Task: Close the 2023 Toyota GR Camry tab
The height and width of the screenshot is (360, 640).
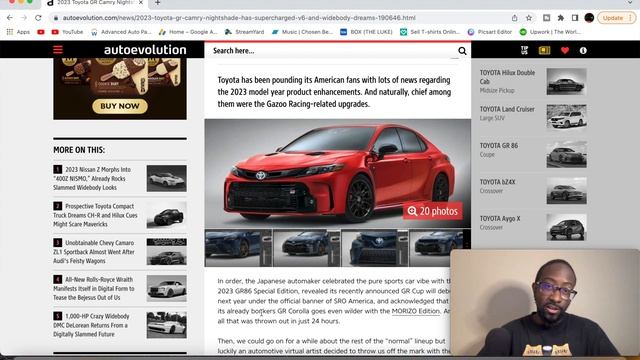Action: (x=141, y=3)
